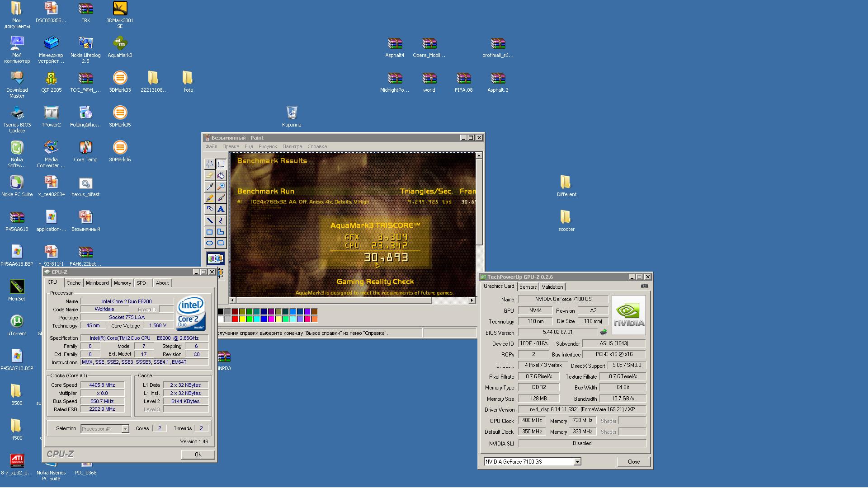Select the rectangular selection tool in Paint
This screenshot has width=868, height=488.
pyautogui.click(x=221, y=164)
